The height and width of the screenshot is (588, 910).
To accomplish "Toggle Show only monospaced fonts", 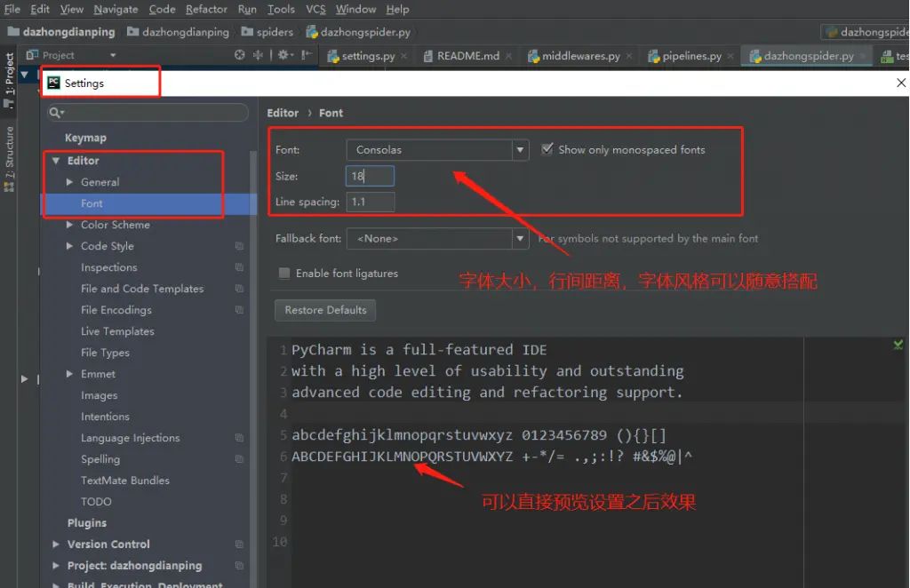I will pyautogui.click(x=547, y=149).
